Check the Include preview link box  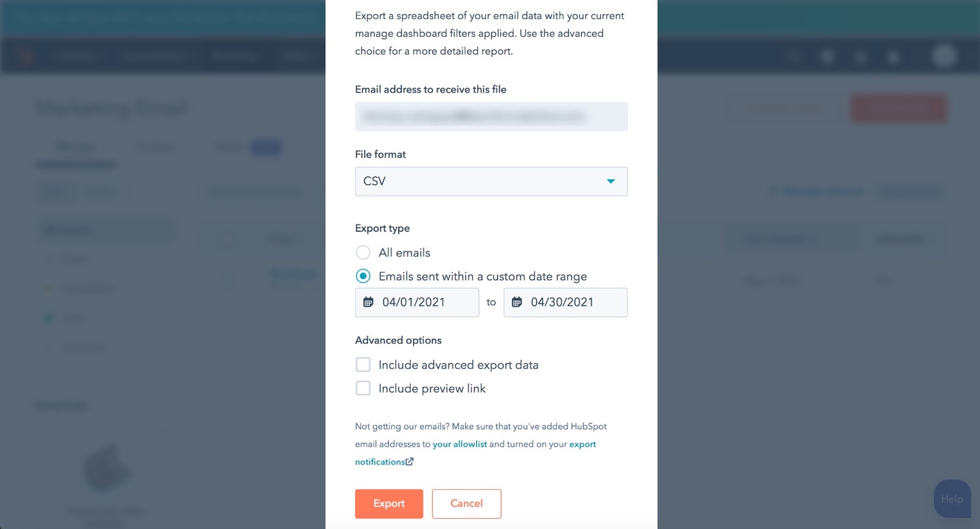(x=363, y=389)
